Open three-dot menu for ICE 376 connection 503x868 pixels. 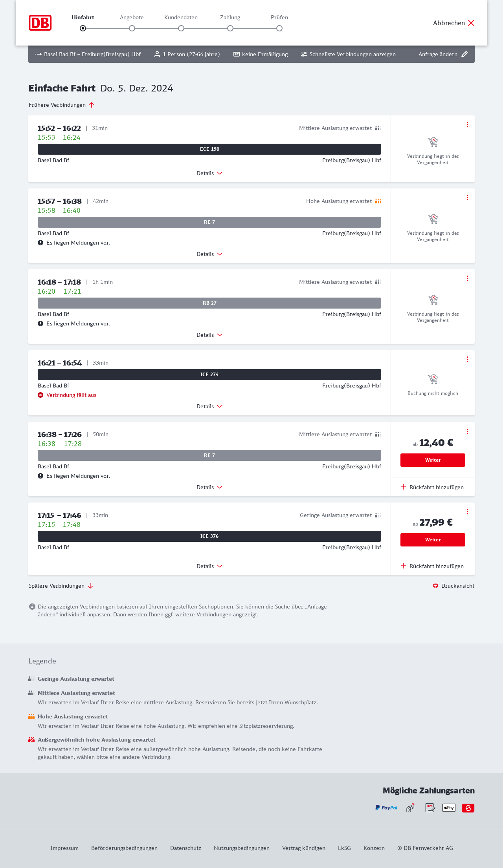point(467,512)
